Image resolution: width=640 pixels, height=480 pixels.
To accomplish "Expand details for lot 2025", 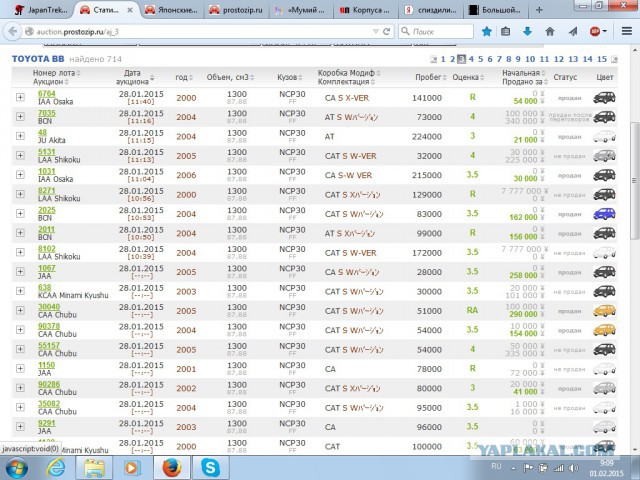I will click(20, 213).
